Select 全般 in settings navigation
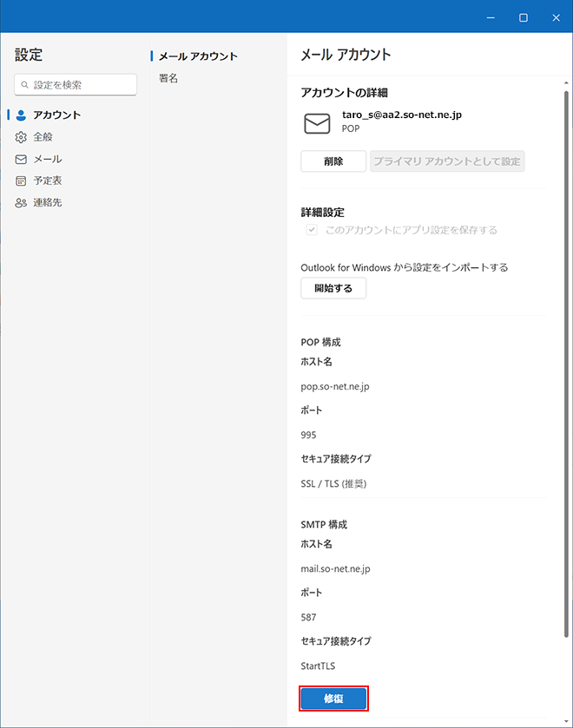Screen dimensions: 573x728 43,137
